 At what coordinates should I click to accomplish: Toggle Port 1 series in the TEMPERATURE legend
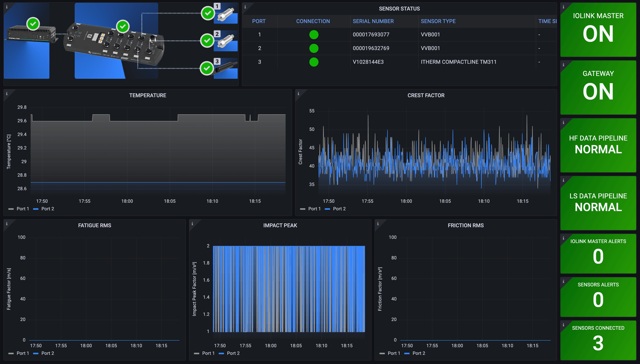pos(23,209)
